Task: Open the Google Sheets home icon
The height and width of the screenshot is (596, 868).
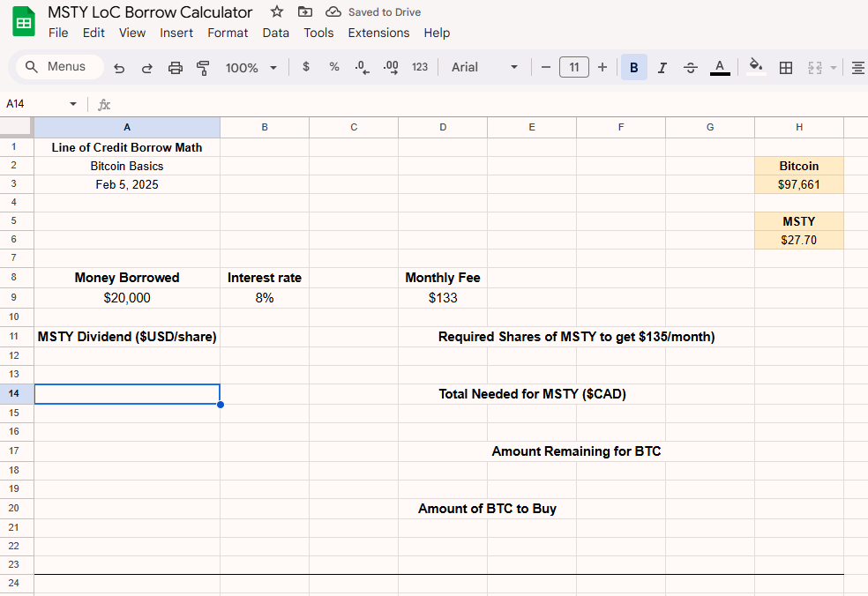Action: [x=23, y=21]
